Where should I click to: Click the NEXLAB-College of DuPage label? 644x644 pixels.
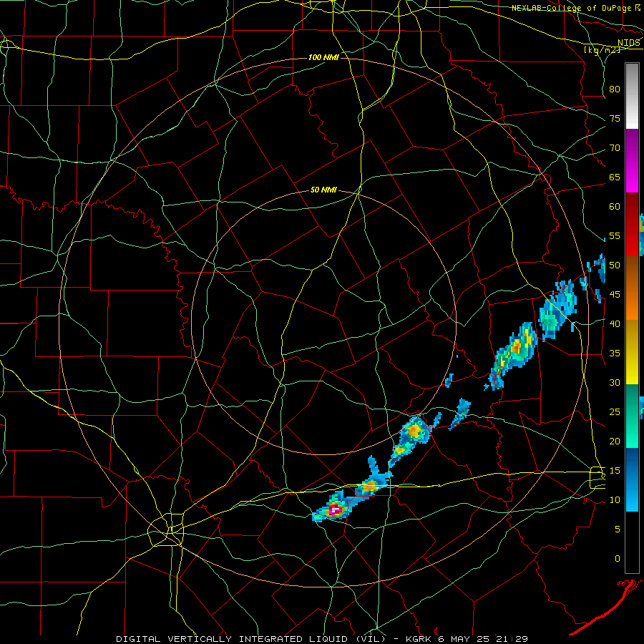pyautogui.click(x=571, y=8)
